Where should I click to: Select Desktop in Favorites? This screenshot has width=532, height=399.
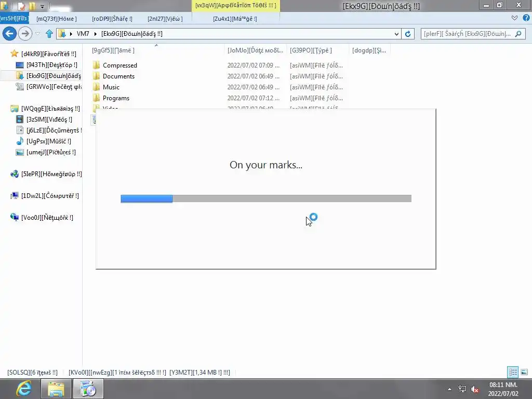[51, 65]
